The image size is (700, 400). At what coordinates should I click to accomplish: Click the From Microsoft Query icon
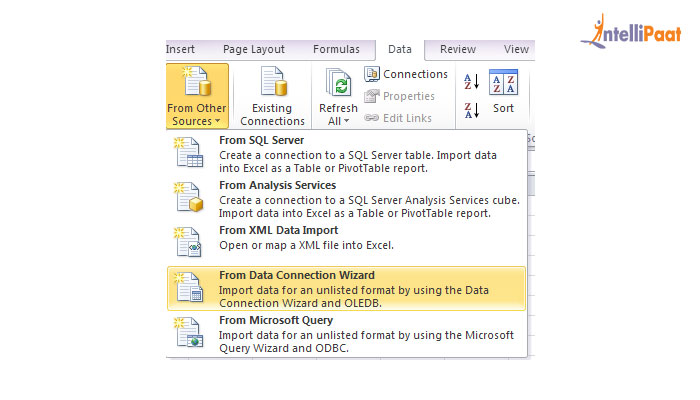(x=189, y=333)
